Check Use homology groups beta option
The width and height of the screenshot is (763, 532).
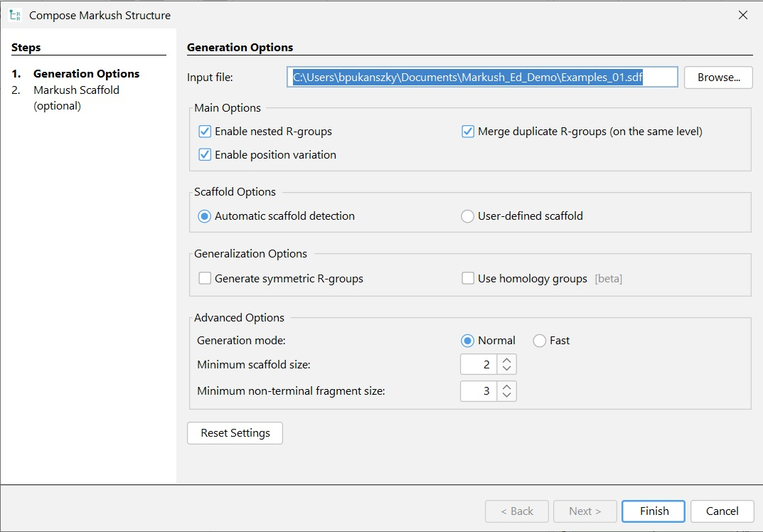click(468, 279)
